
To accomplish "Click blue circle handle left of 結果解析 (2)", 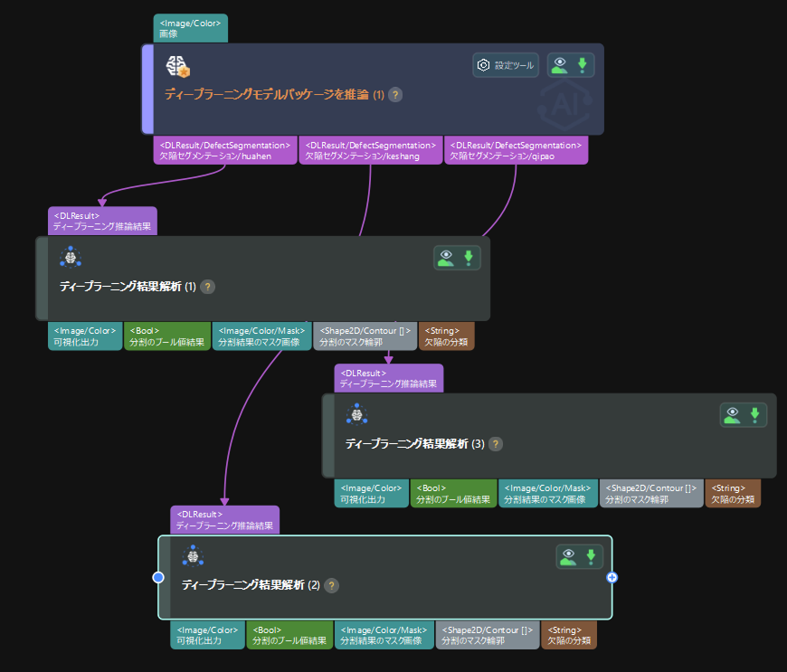I will click(x=158, y=578).
